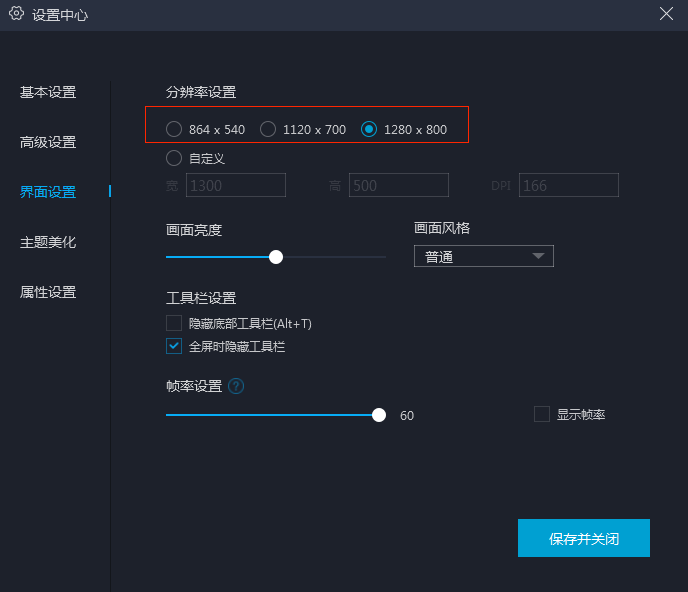Screen dimensions: 688x592
Task: Click the 分辨率设置 heading
Action: [x=201, y=92]
